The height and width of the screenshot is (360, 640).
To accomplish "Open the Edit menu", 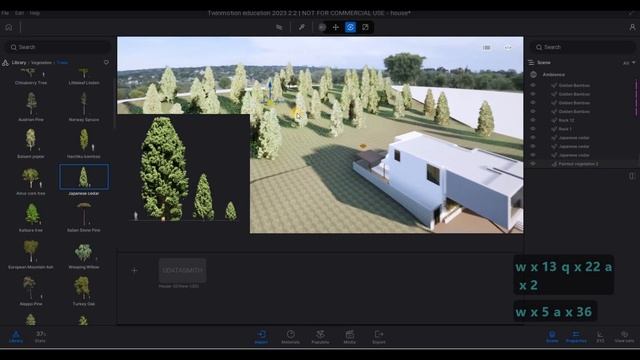I will 19,13.
